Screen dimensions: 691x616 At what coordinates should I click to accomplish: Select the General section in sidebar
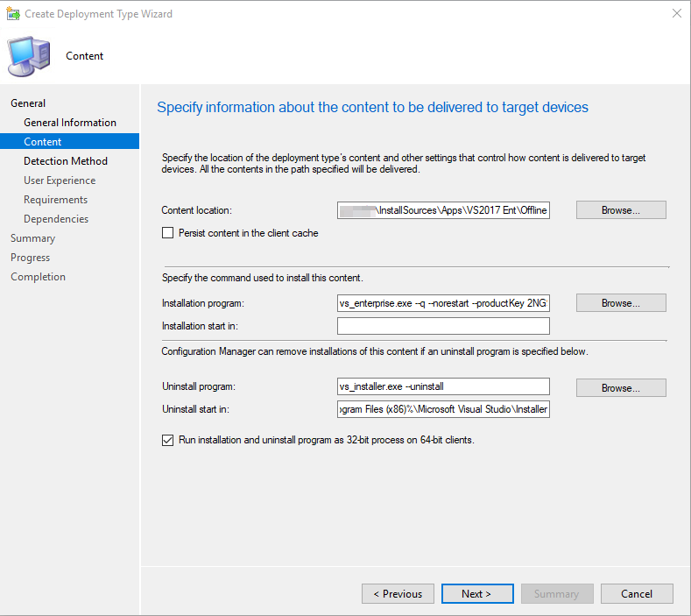click(28, 103)
